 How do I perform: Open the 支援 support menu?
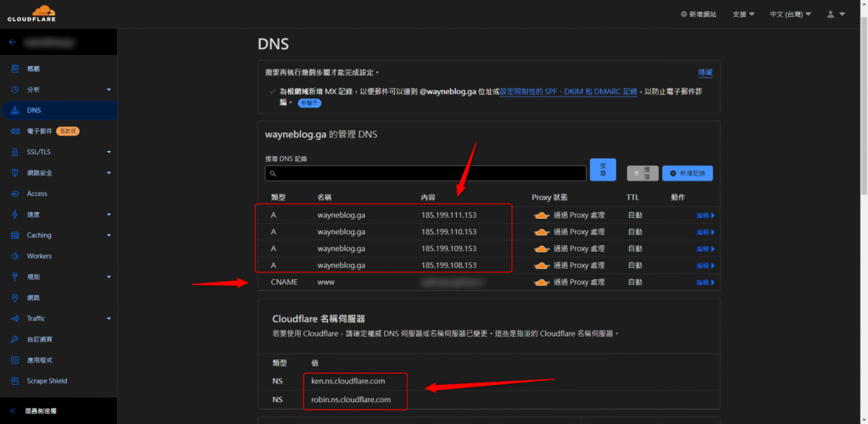[x=743, y=14]
